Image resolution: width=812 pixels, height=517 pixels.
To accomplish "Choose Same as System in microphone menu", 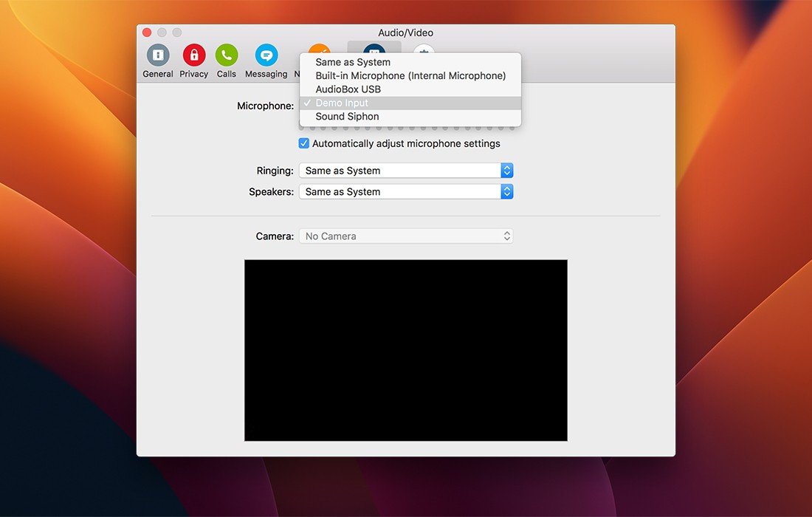I will [x=353, y=62].
